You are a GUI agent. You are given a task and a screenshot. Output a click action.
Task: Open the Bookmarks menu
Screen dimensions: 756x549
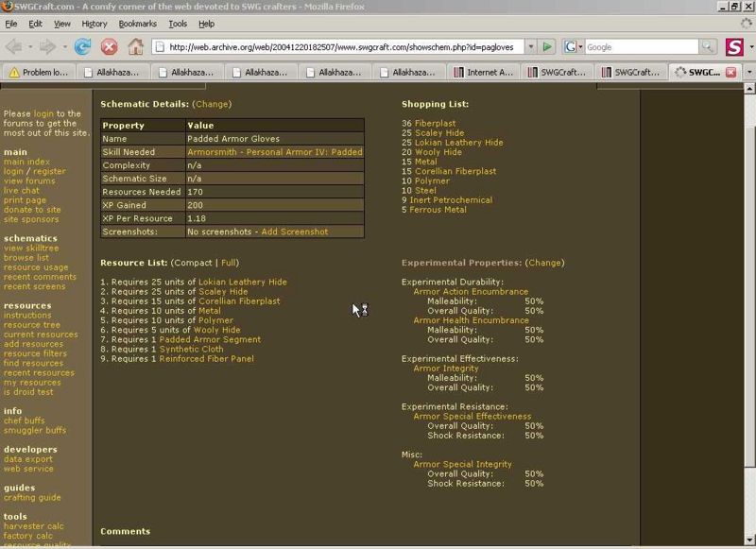tap(137, 24)
